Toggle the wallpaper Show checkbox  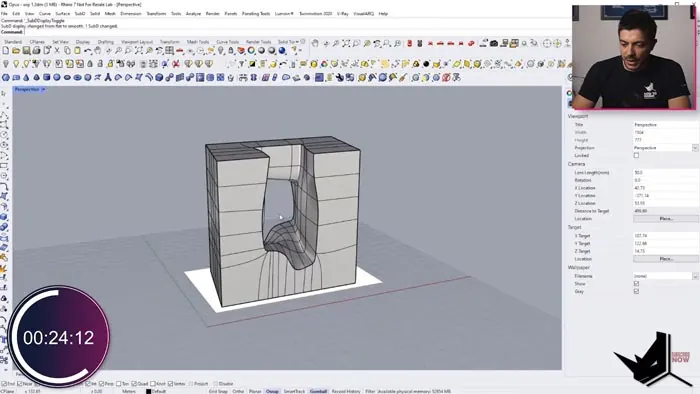coord(636,284)
